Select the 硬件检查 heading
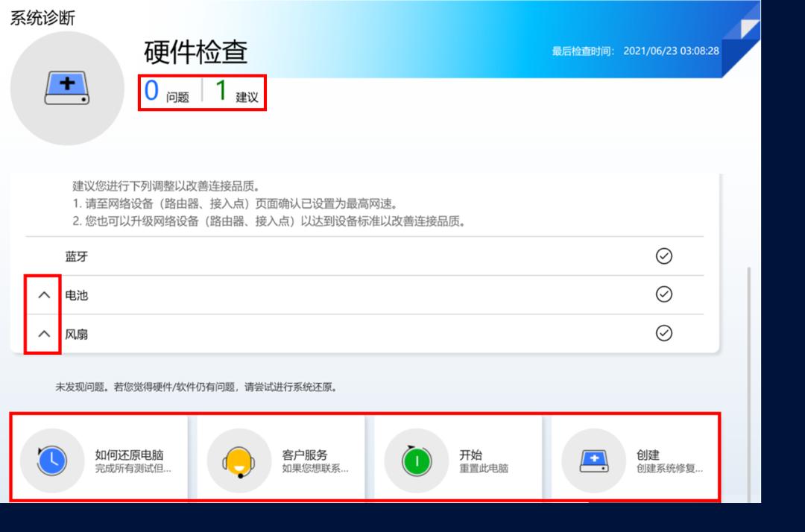Image resolution: width=805 pixels, height=532 pixels. coord(195,54)
